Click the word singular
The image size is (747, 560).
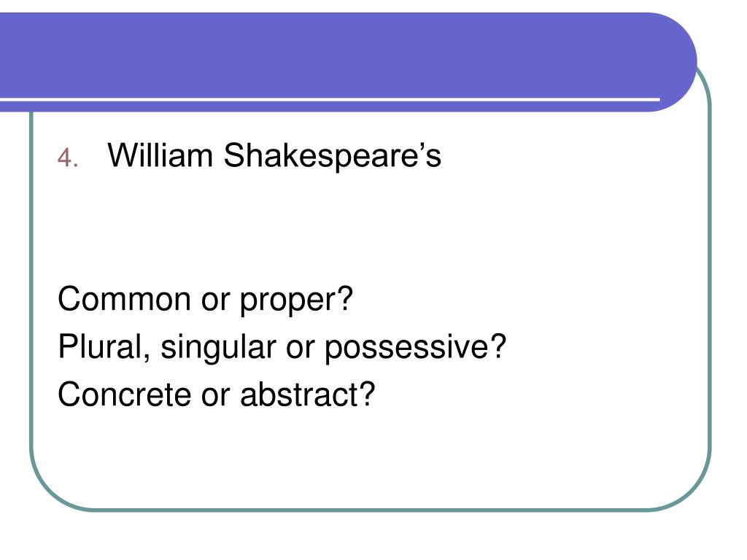(x=219, y=349)
